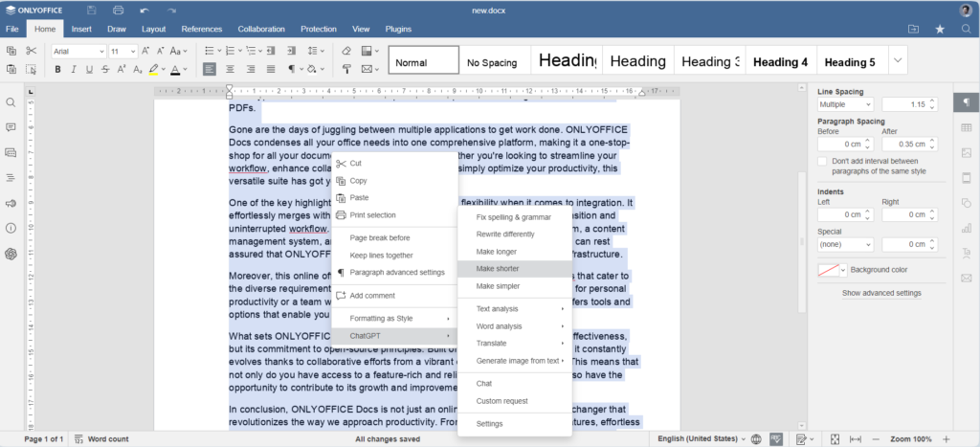Toggle spell checking in the status bar
The height and width of the screenshot is (447, 980).
click(776, 439)
